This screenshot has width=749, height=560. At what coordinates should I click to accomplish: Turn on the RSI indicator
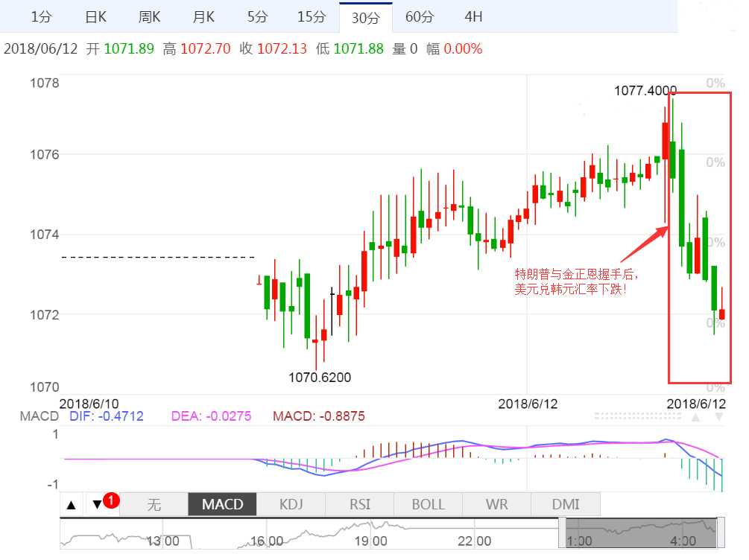[x=360, y=504]
